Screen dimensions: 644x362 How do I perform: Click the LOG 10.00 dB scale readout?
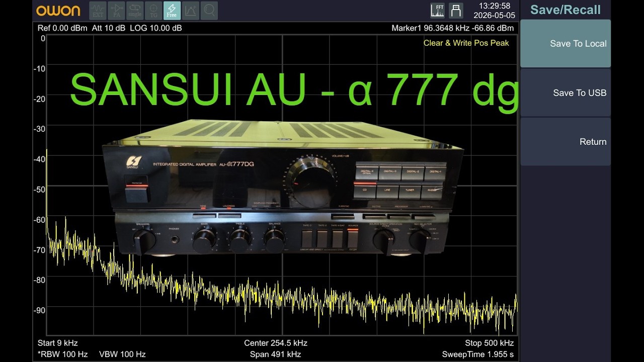point(156,28)
